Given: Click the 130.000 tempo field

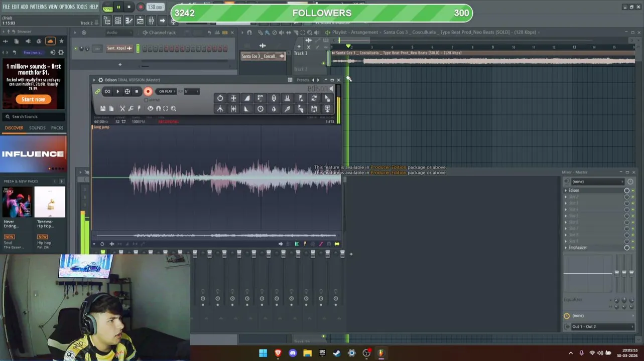Looking at the screenshot, I should [x=155, y=7].
